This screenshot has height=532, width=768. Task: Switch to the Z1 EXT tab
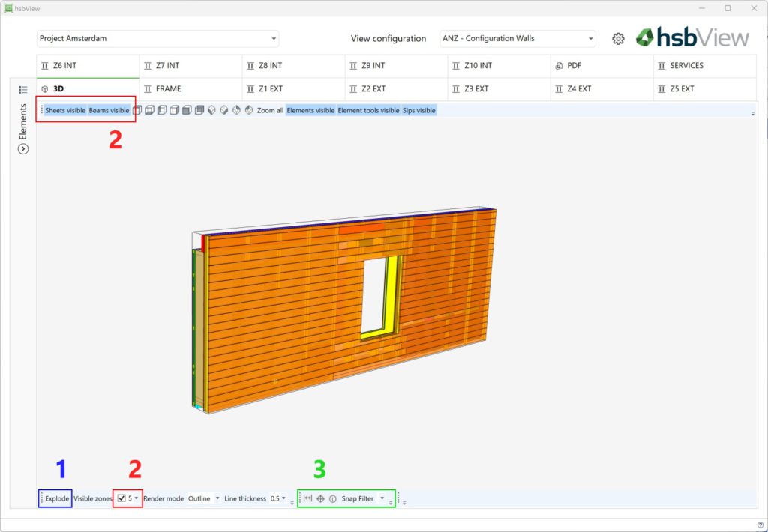(294, 89)
